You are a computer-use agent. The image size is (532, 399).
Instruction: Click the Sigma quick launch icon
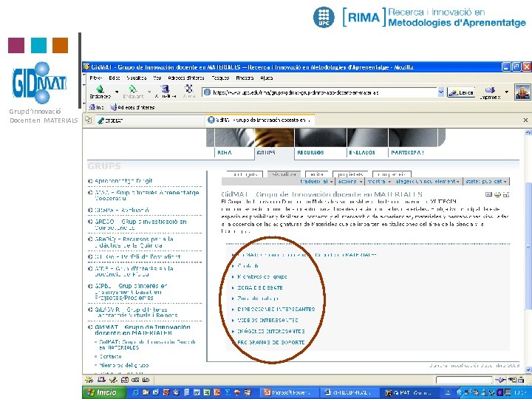(228, 392)
